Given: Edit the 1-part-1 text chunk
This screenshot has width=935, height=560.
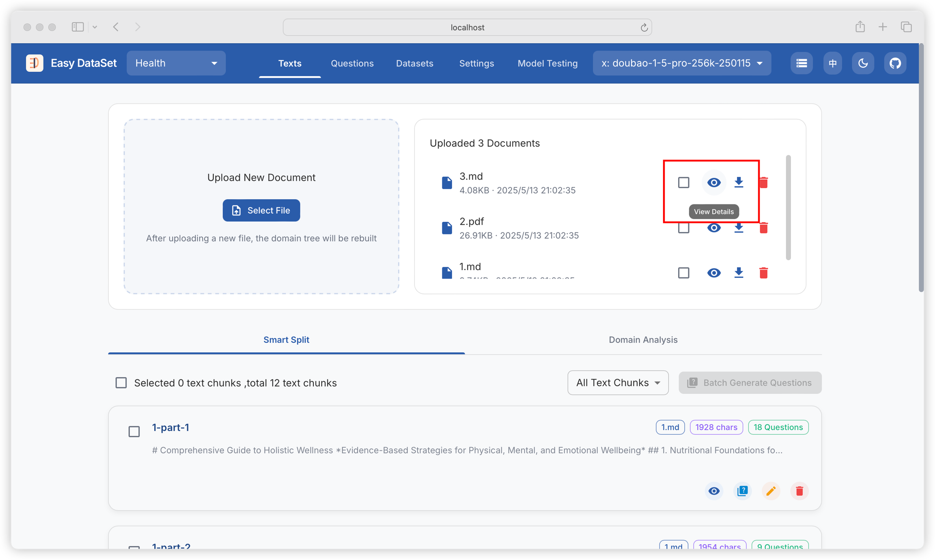Looking at the screenshot, I should [771, 491].
